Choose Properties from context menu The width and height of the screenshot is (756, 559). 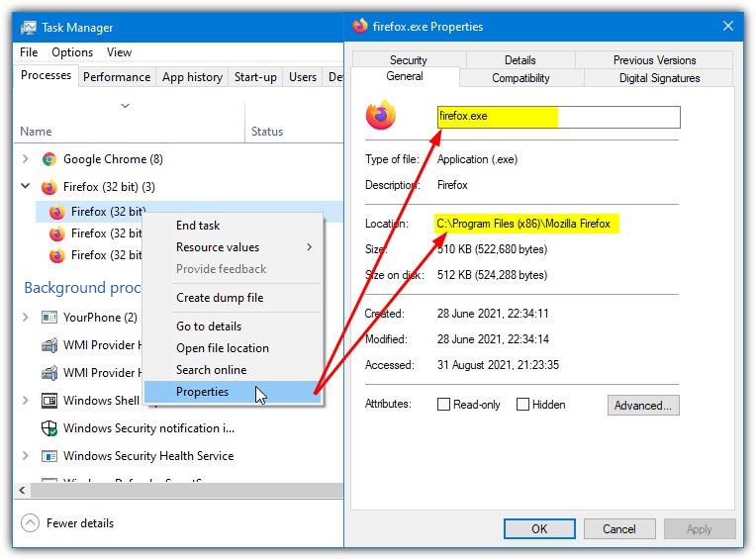pyautogui.click(x=234, y=392)
